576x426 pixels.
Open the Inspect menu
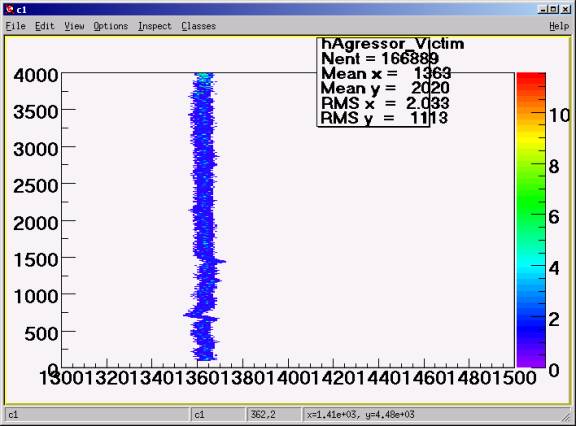tap(155, 26)
